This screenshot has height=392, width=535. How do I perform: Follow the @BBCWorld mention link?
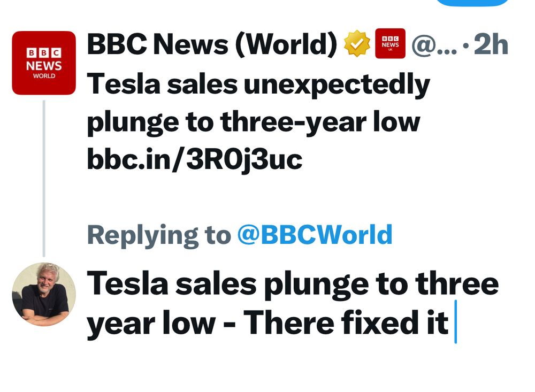[x=315, y=235]
